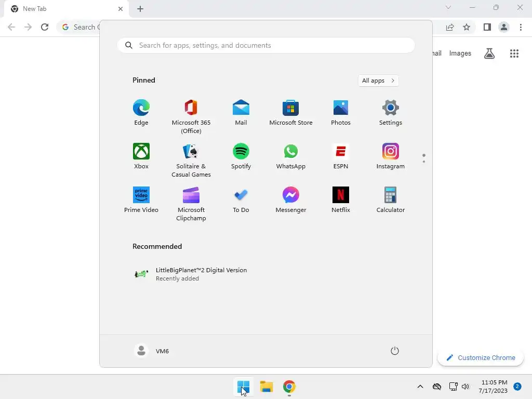The height and width of the screenshot is (399, 532).
Task: Open a new Chrome tab
Action: 140,9
